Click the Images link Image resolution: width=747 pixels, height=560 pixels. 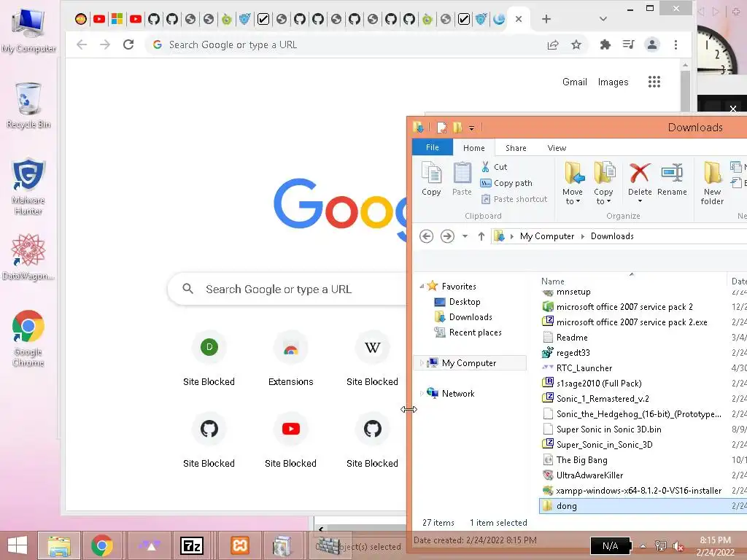coord(613,82)
